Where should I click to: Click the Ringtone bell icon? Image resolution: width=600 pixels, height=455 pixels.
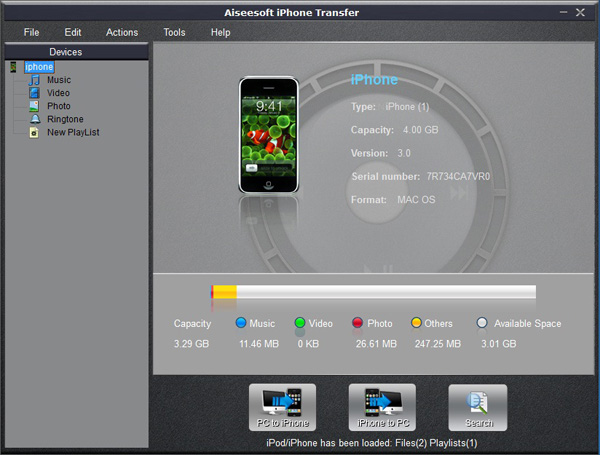(35, 119)
